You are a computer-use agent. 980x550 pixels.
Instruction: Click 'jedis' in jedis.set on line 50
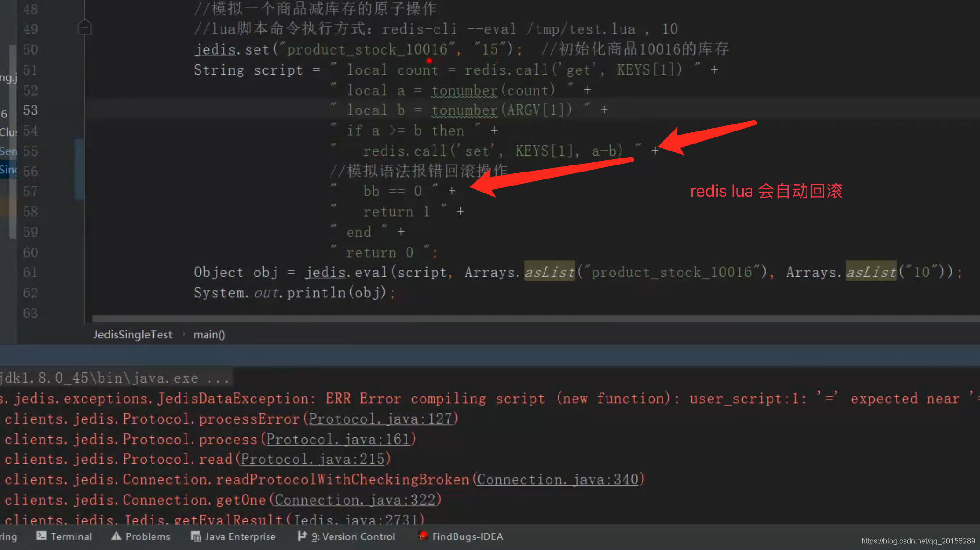pos(215,49)
